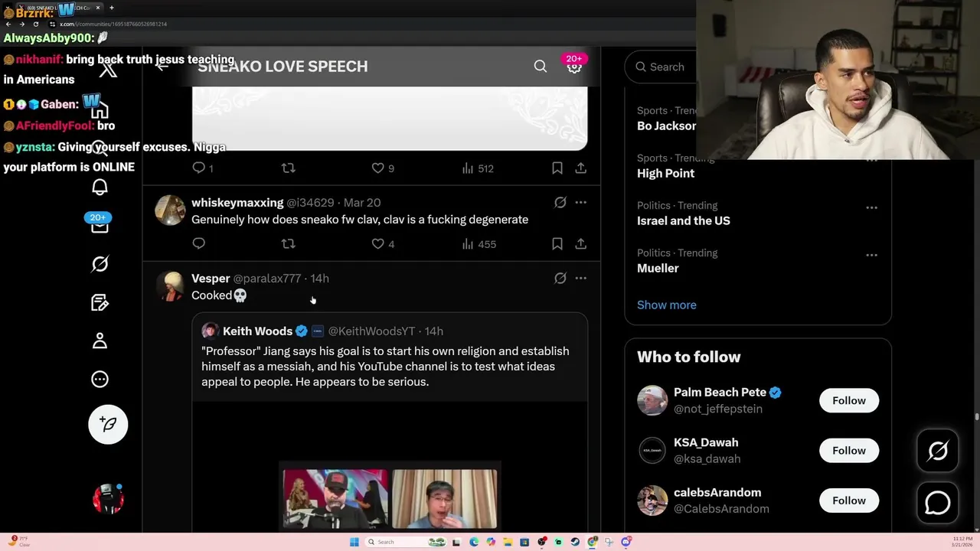Follow KSA_Dawah
This screenshot has height=551, width=980.
pyautogui.click(x=849, y=451)
